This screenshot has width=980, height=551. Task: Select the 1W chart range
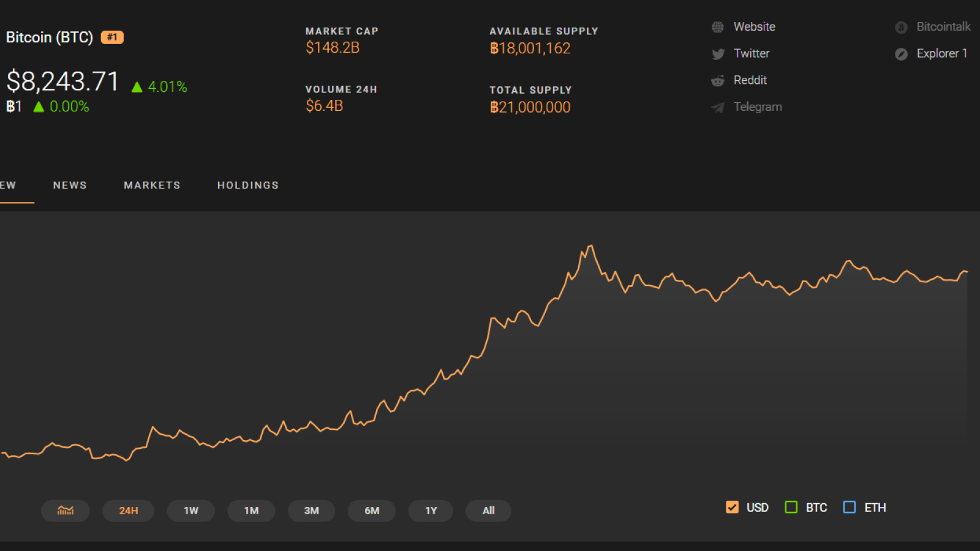191,511
